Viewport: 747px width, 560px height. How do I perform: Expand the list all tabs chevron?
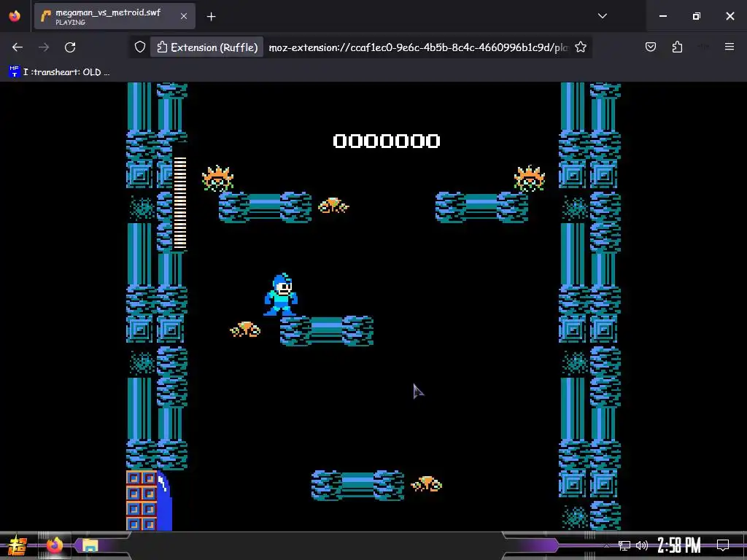[x=602, y=16]
